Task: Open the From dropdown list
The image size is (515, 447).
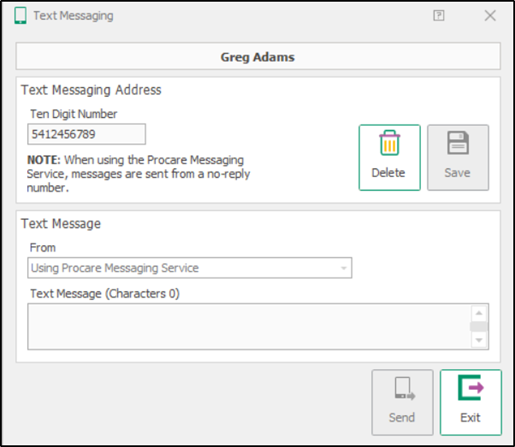Action: coord(344,268)
